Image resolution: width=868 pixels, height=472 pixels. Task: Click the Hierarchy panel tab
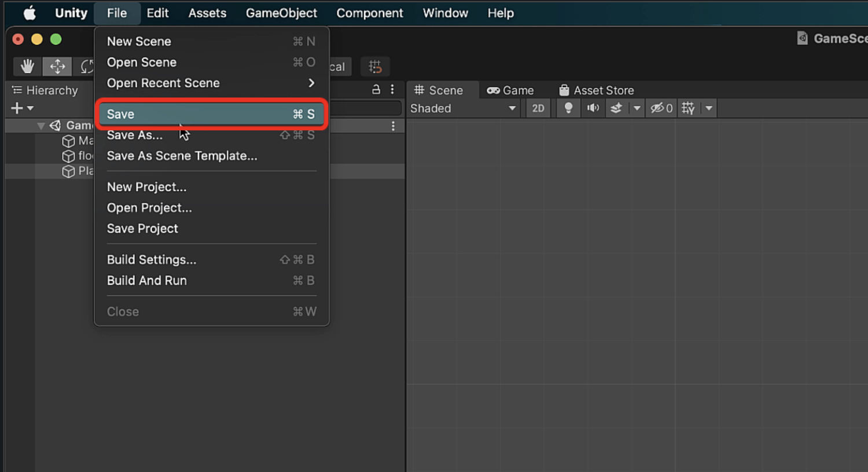[x=45, y=90]
